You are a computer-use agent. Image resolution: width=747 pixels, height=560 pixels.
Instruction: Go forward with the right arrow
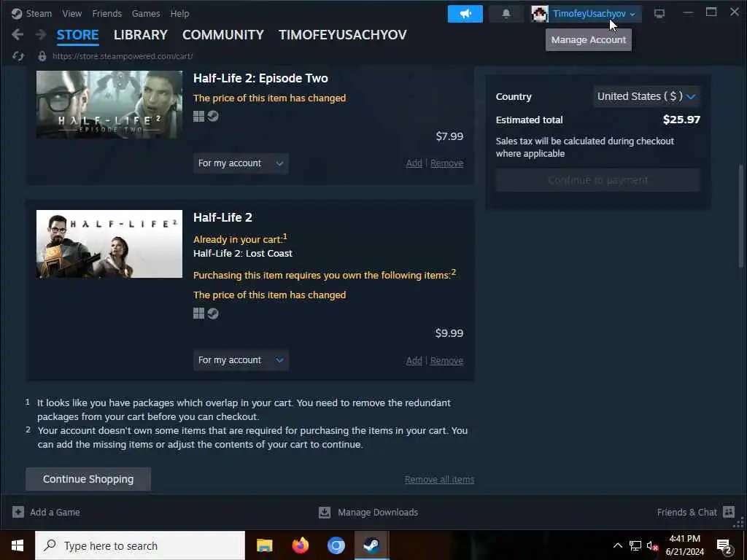(41, 34)
